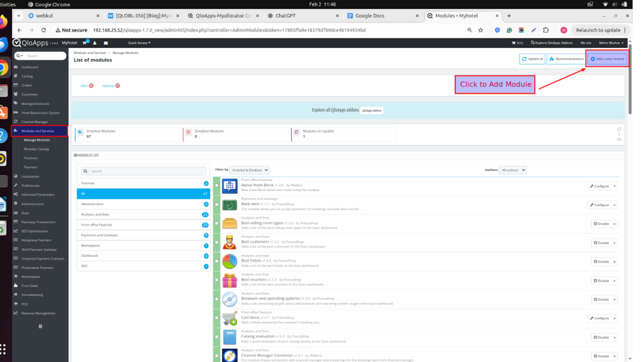Tick the checkbox for Best customers module
This screenshot has width=644, height=362.
[217, 243]
